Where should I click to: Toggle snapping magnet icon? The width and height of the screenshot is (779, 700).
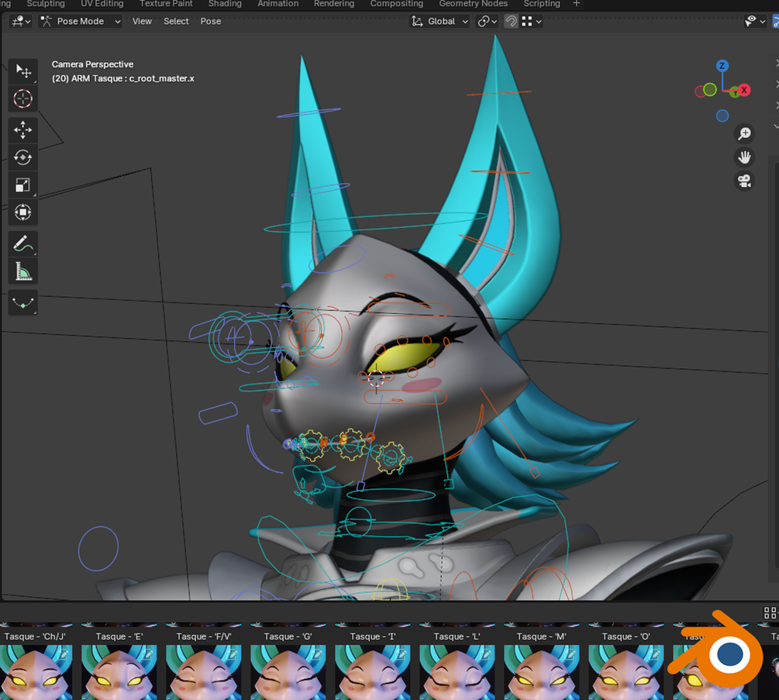pyautogui.click(x=512, y=22)
